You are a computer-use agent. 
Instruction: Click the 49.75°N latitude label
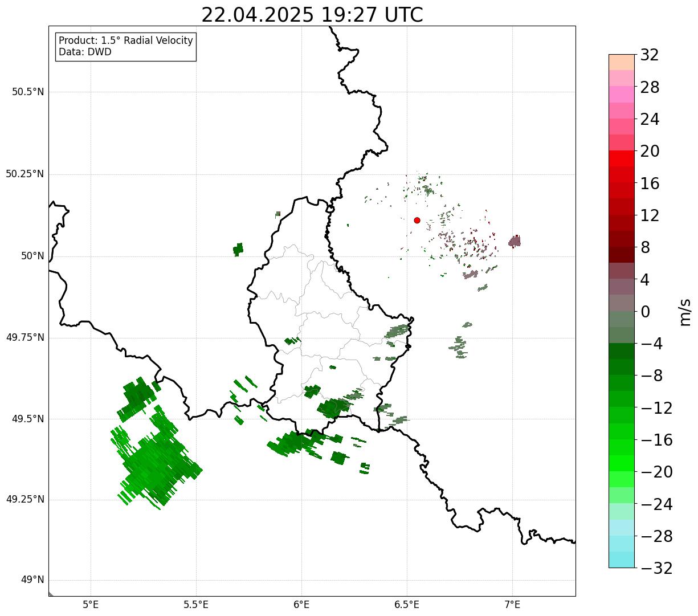pyautogui.click(x=25, y=337)
